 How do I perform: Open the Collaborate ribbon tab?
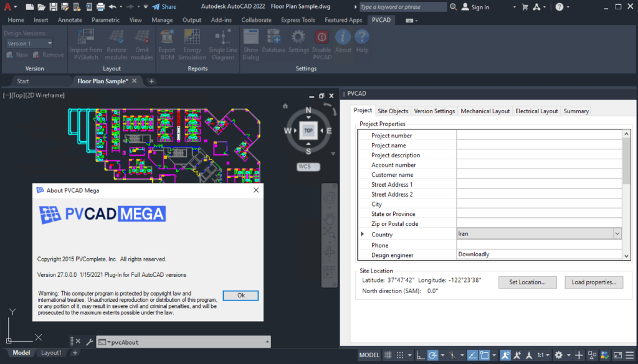point(256,20)
